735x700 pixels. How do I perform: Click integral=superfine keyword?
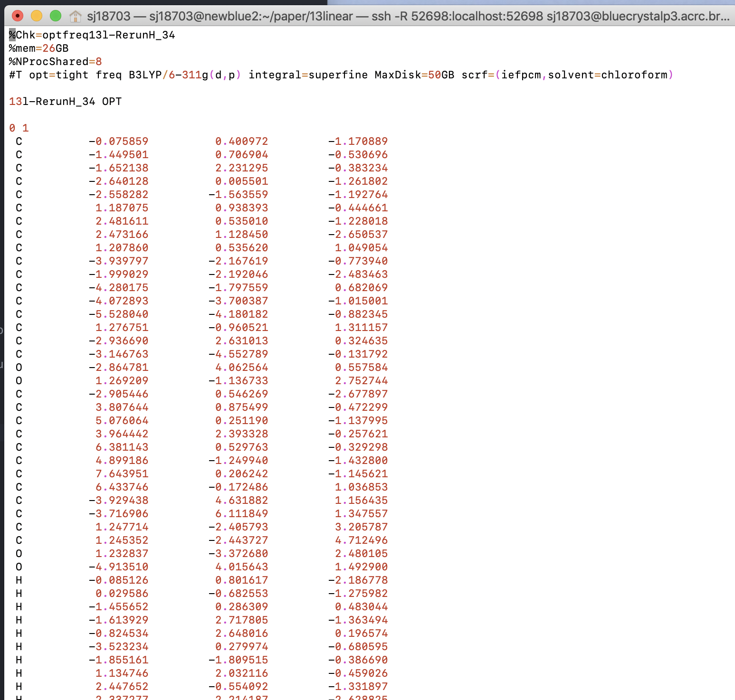(x=308, y=75)
